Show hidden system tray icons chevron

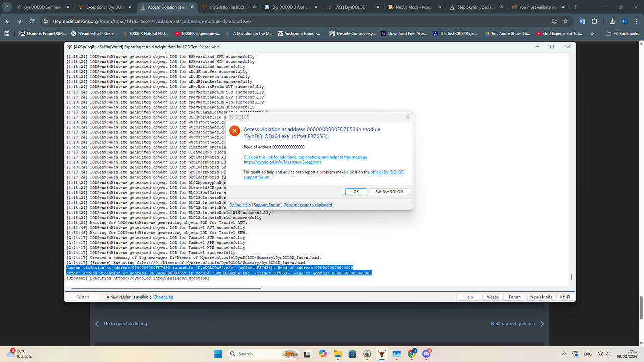tap(563, 354)
